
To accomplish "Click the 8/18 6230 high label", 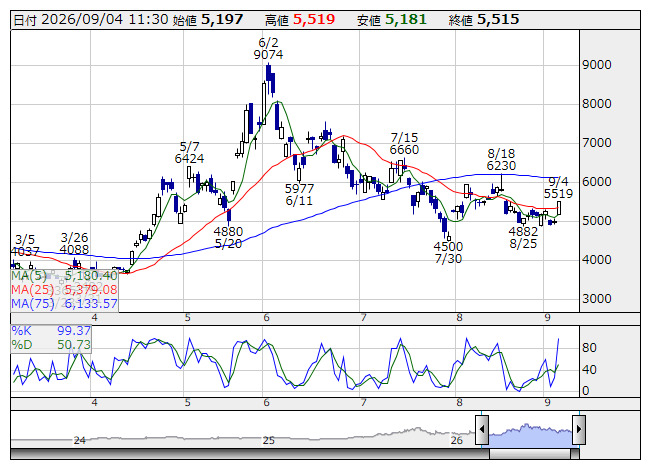I will pyautogui.click(x=501, y=160).
